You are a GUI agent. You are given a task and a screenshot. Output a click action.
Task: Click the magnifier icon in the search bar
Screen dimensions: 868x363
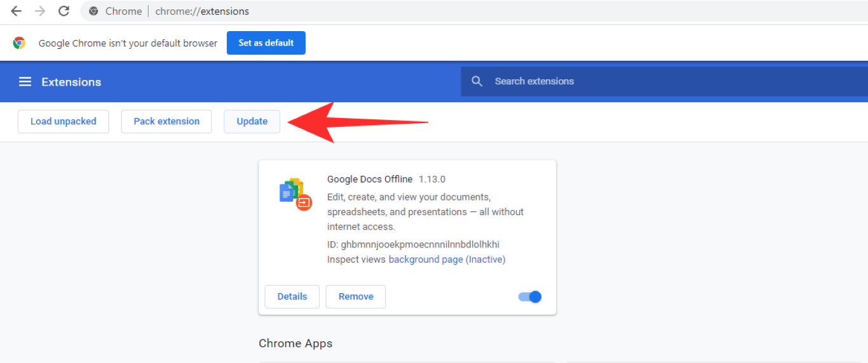coord(477,81)
